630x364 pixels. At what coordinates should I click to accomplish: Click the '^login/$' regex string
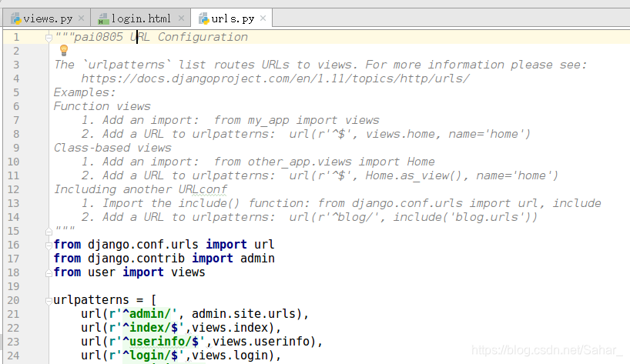pos(150,356)
